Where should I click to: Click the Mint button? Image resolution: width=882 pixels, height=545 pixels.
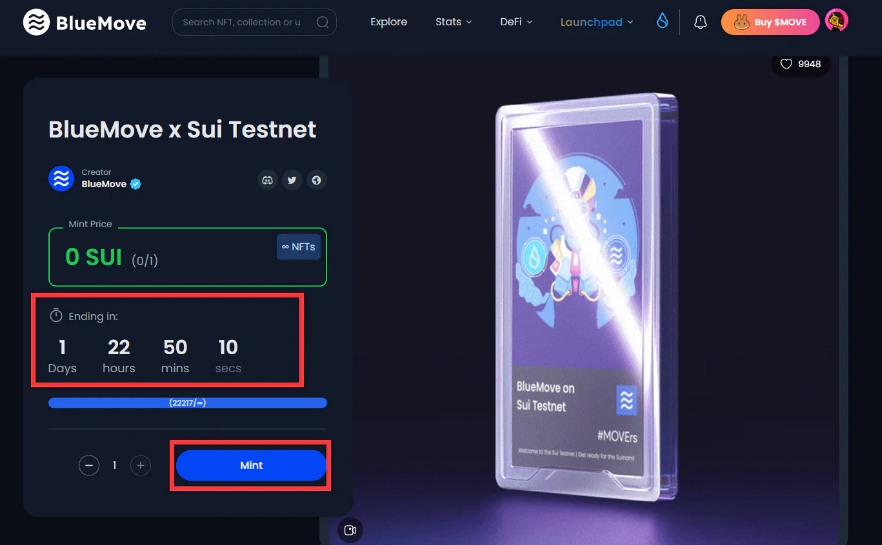tap(251, 465)
